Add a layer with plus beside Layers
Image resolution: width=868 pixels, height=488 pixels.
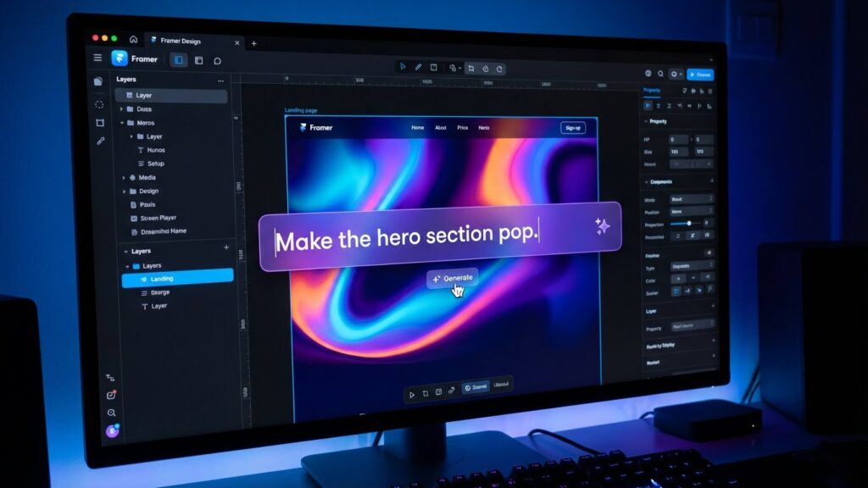click(225, 247)
